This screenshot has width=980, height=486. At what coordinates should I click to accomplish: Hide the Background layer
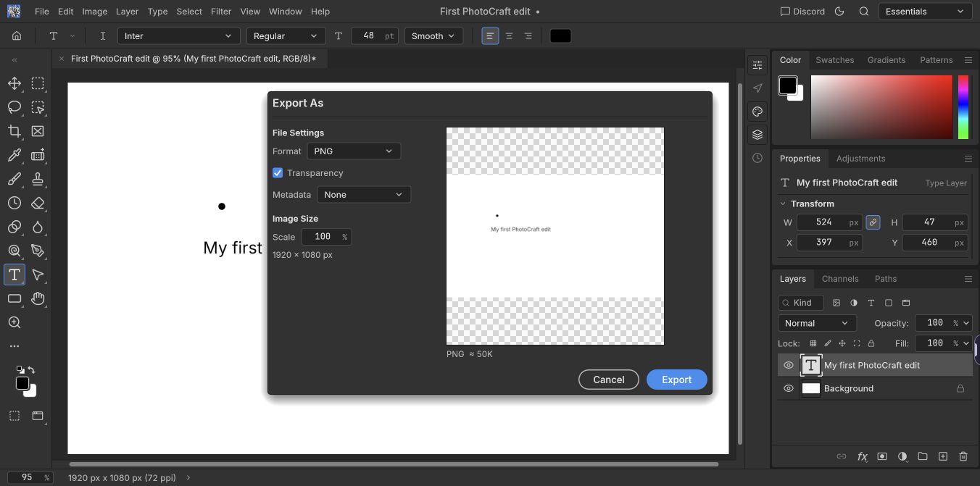coord(789,389)
